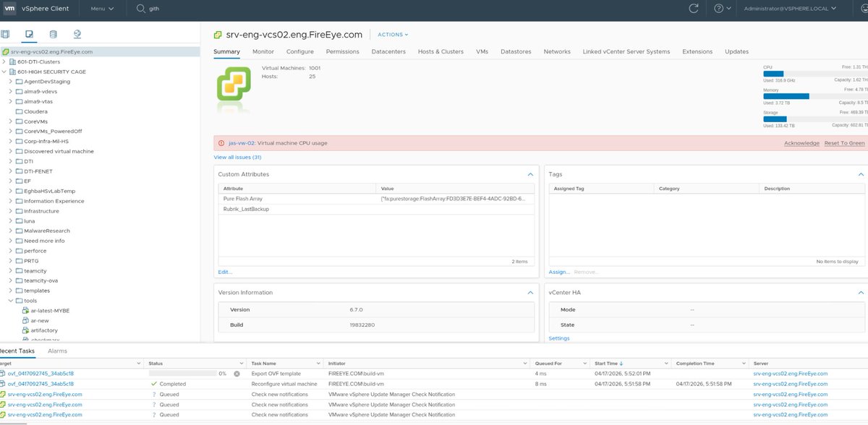
Task: Click Edit... under Custom Attributes
Action: [225, 272]
